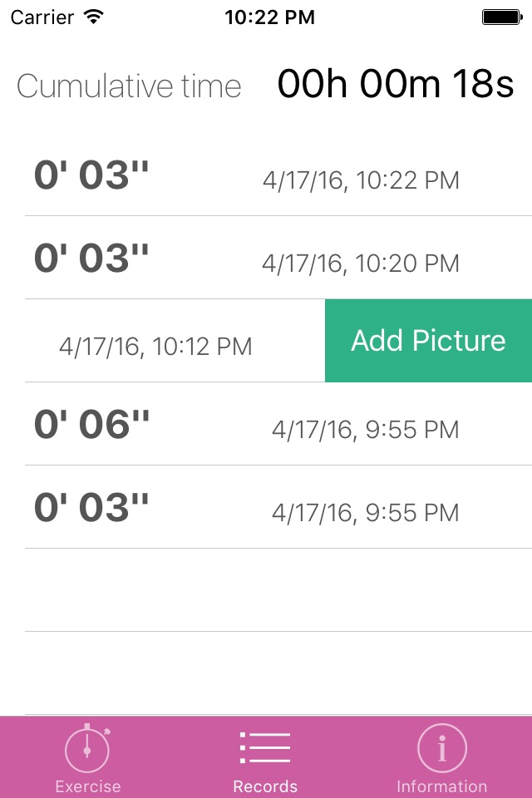This screenshot has height=798, width=532.
Task: Open the Exercise stopwatch icon
Action: [x=88, y=748]
